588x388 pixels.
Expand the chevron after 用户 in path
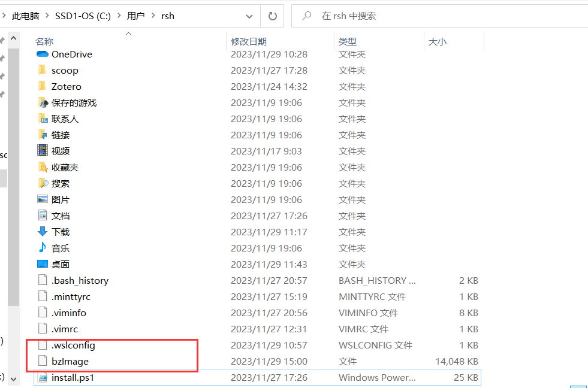tap(153, 16)
